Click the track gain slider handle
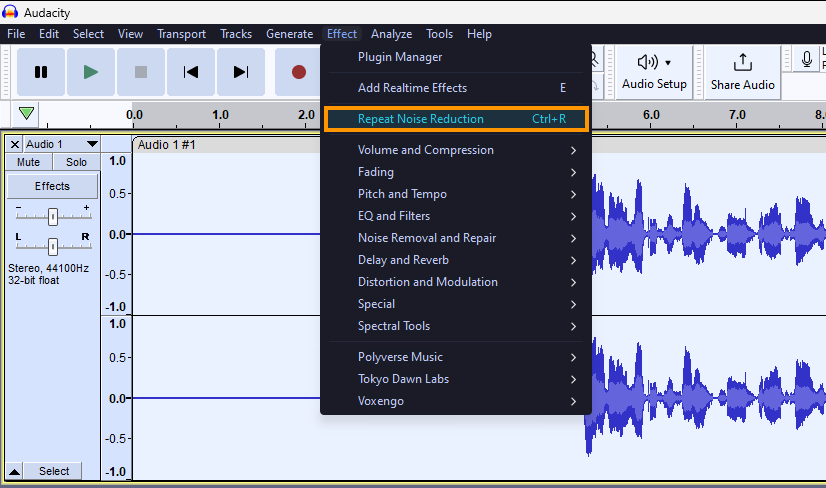Screen dimensions: 826x488 (x=53, y=217)
